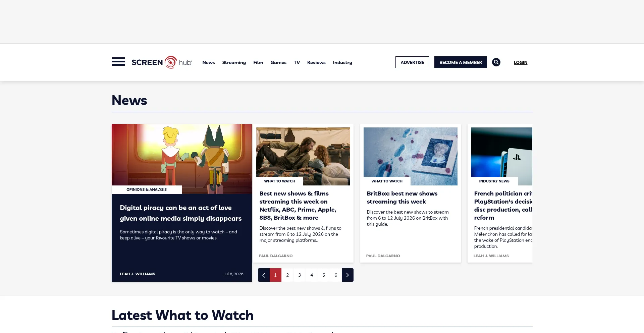Viewport: 644px width, 333px height.
Task: Click the Industry News category tag
Action: point(494,181)
